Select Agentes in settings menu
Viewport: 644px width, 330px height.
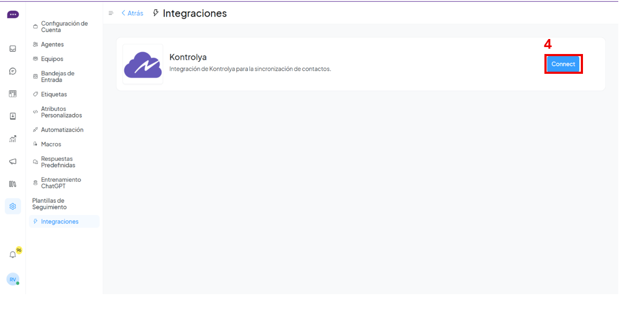pos(52,44)
